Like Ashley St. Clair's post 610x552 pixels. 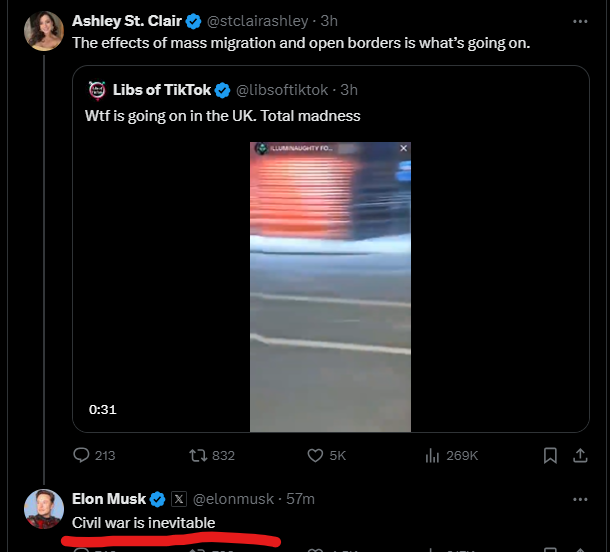pyautogui.click(x=326, y=455)
